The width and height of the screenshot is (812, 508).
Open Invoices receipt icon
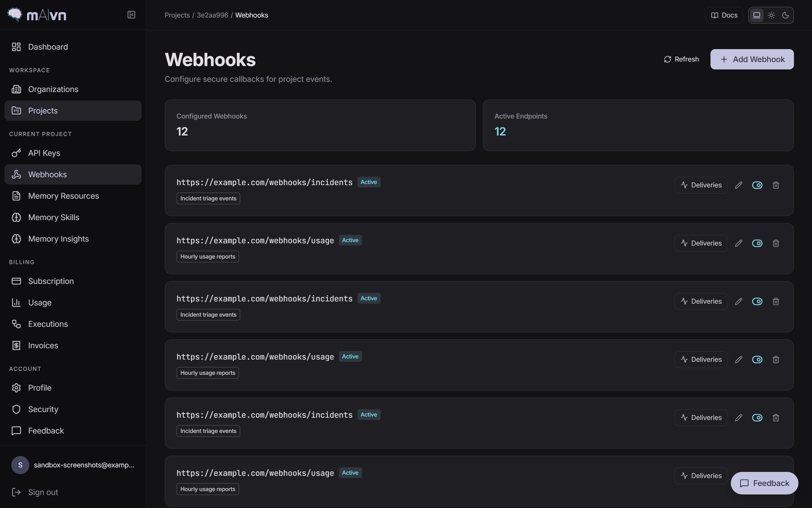pyautogui.click(x=16, y=345)
